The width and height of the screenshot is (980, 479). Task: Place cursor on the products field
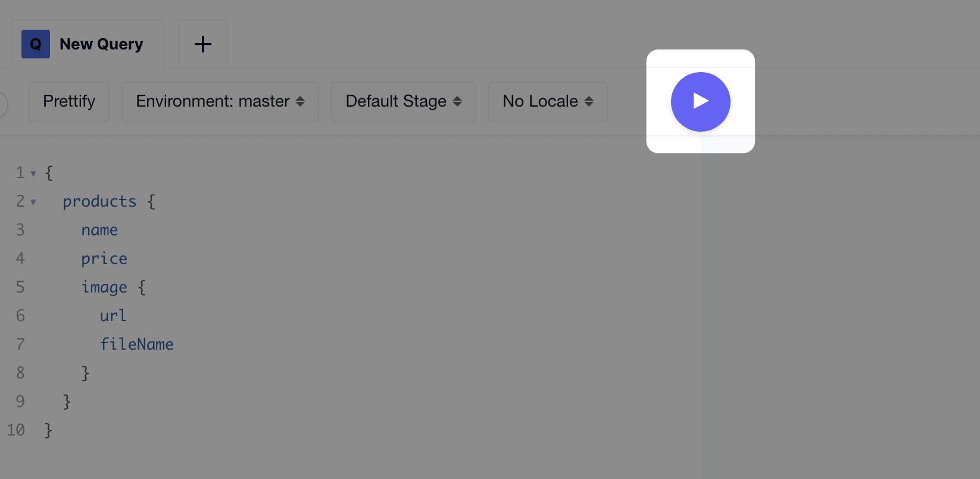point(99,202)
